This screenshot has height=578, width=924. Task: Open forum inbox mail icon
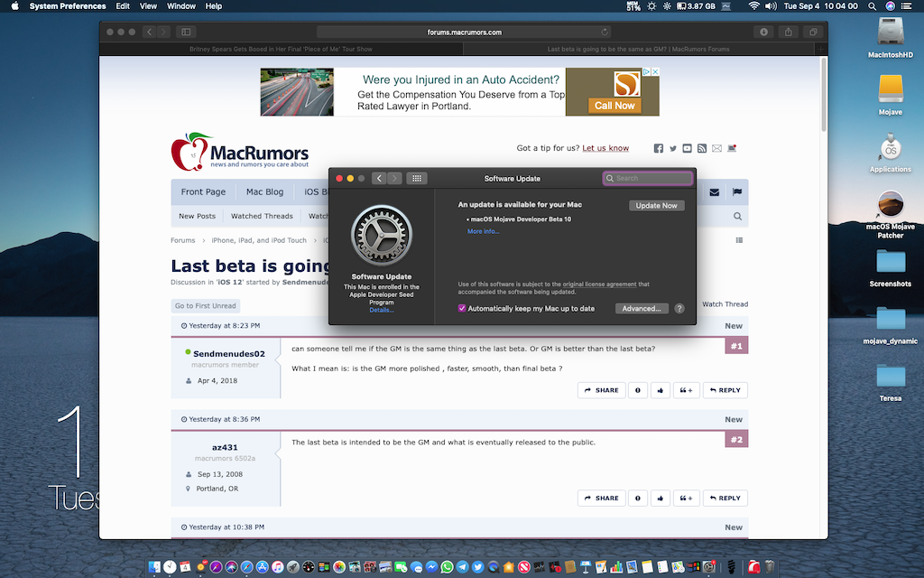tap(715, 192)
